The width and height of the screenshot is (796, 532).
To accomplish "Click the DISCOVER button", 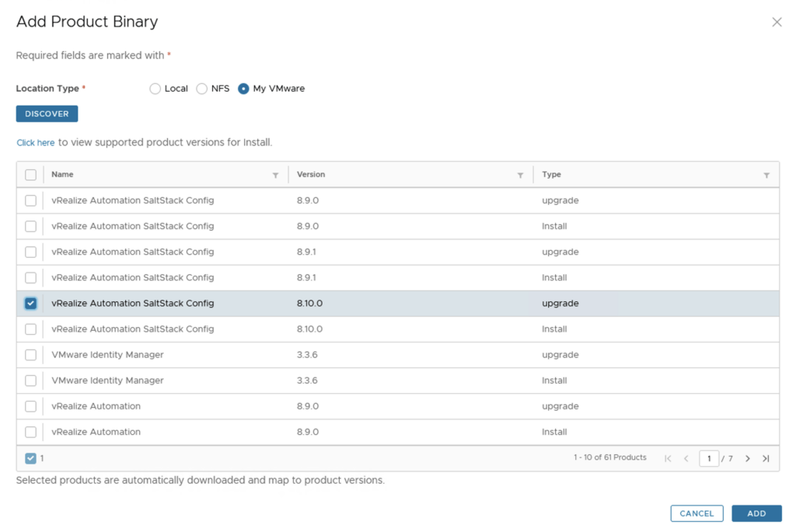I will coord(47,113).
